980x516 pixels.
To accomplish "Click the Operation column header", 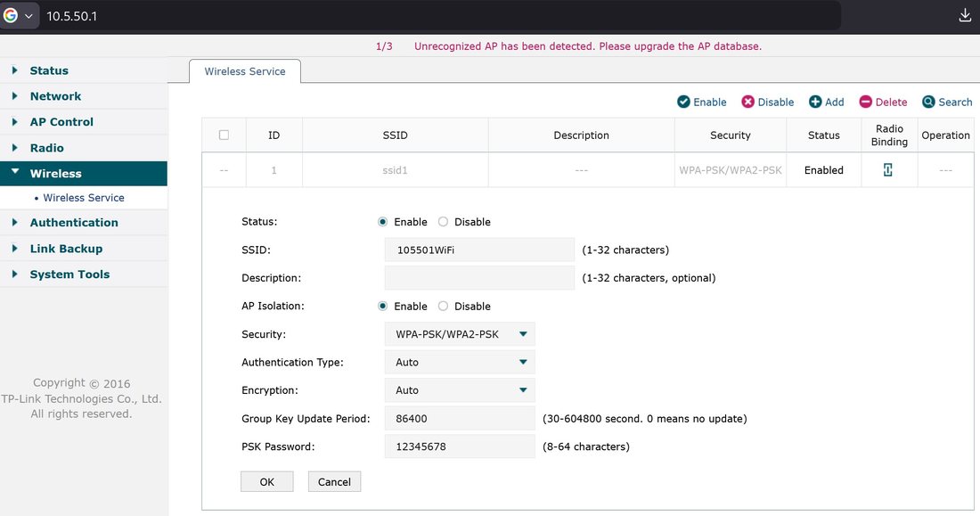I will [x=945, y=135].
